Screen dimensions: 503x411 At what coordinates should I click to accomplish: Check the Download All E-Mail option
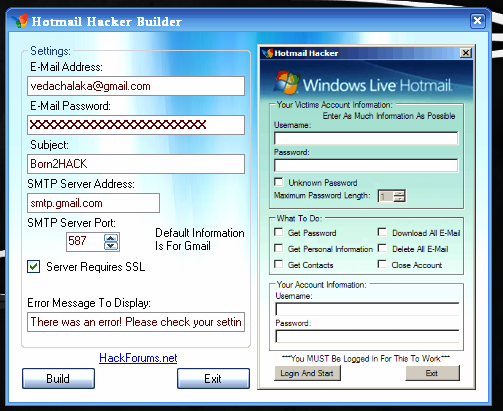(x=382, y=232)
